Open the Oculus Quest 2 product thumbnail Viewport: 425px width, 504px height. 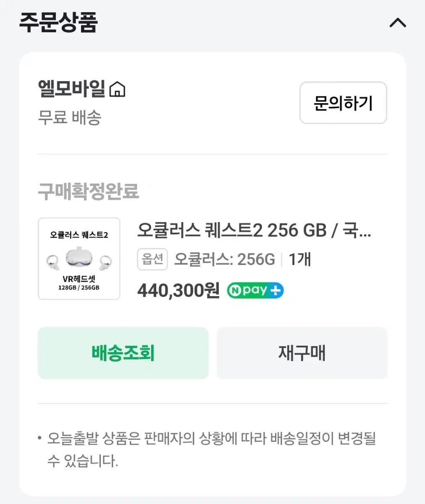click(79, 259)
